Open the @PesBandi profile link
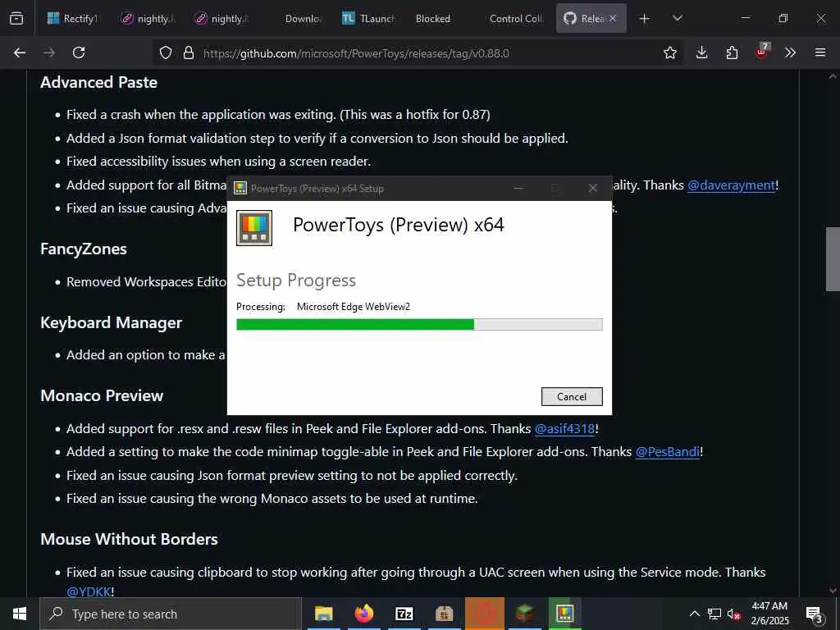Image resolution: width=840 pixels, height=630 pixels. click(x=668, y=452)
